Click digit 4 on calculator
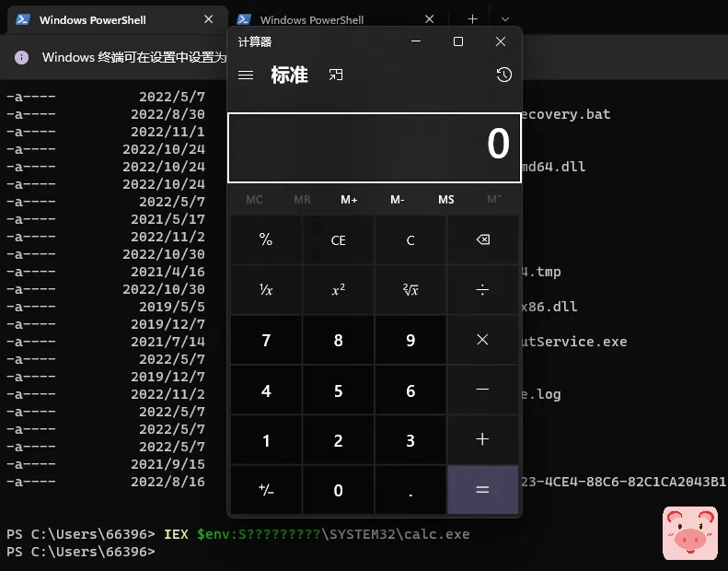This screenshot has height=571, width=728. click(266, 390)
